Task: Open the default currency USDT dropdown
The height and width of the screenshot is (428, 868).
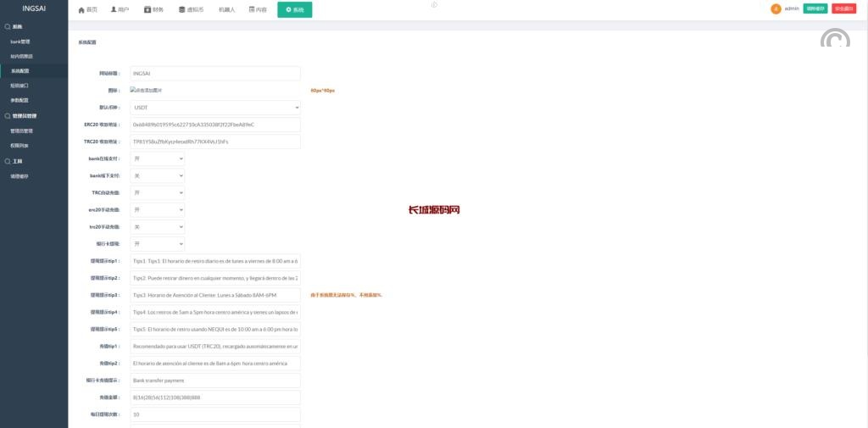Action: click(x=214, y=108)
